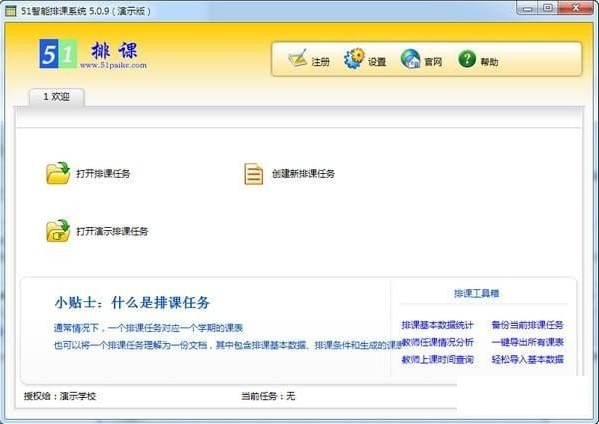
Task: Open the 教师上课时间查询 link
Action: (438, 359)
